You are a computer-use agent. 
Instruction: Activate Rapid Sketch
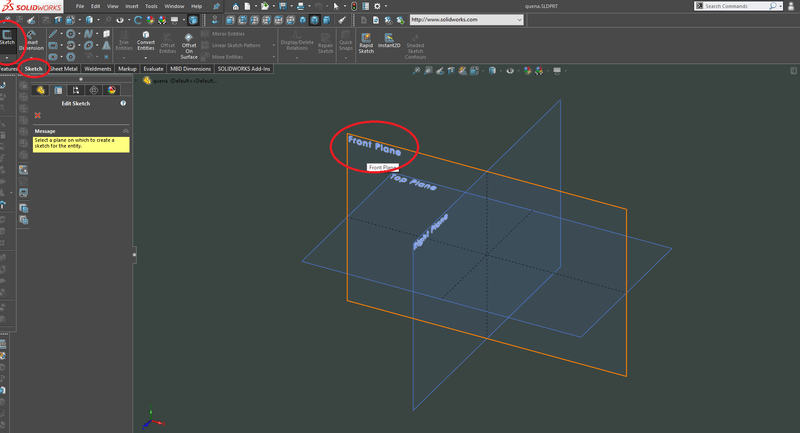tap(366, 43)
